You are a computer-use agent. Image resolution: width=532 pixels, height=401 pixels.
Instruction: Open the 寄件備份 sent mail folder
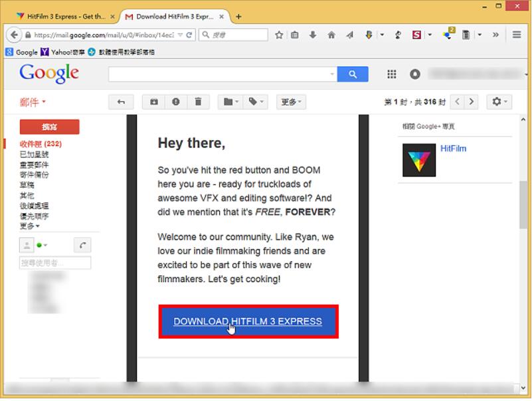coord(34,175)
